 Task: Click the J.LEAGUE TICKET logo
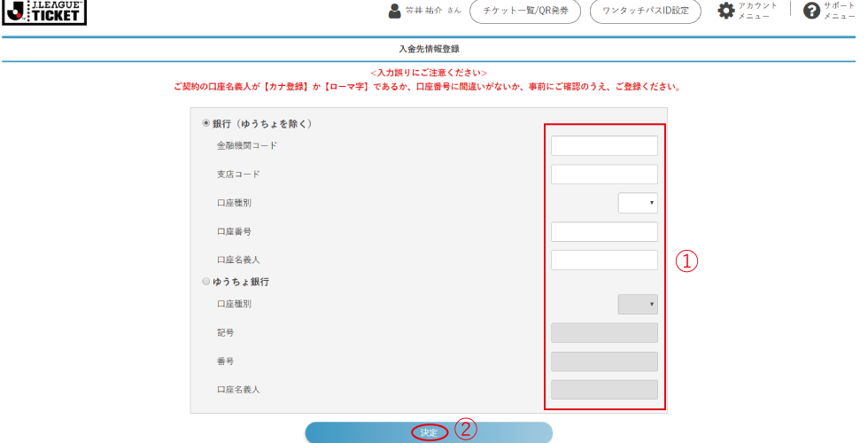tap(46, 11)
